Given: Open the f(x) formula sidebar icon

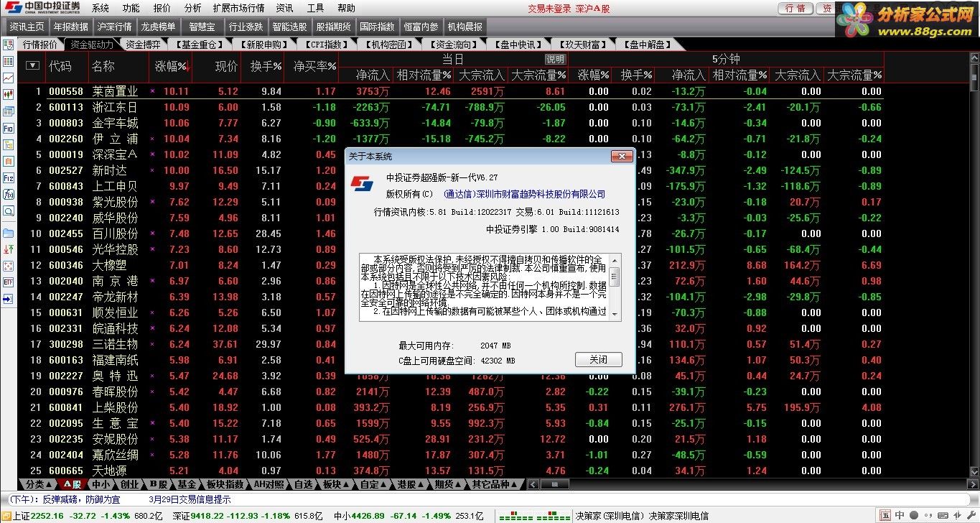Looking at the screenshot, I should [9, 194].
